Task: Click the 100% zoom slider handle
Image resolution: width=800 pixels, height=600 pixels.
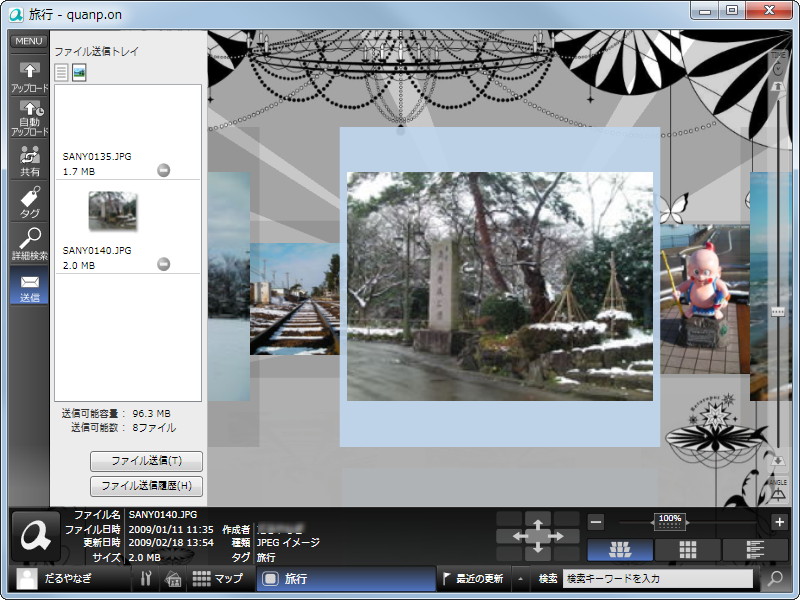Action: tap(670, 521)
